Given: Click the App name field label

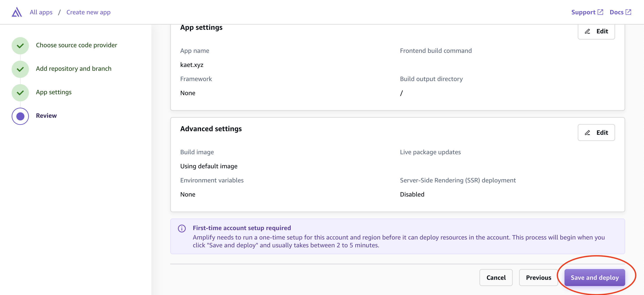Looking at the screenshot, I should click(195, 51).
